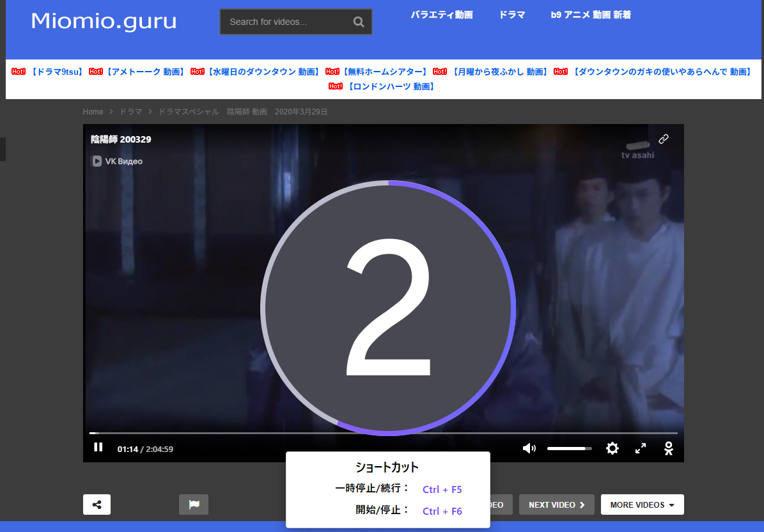Click the video progress seek bar

(x=384, y=434)
